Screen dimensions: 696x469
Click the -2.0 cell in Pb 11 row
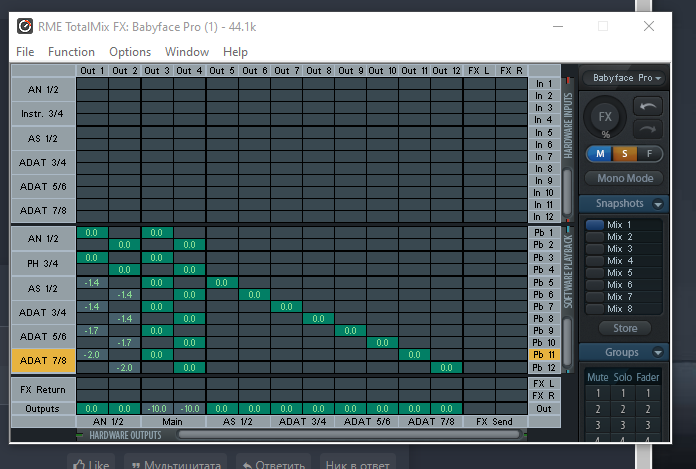point(92,355)
